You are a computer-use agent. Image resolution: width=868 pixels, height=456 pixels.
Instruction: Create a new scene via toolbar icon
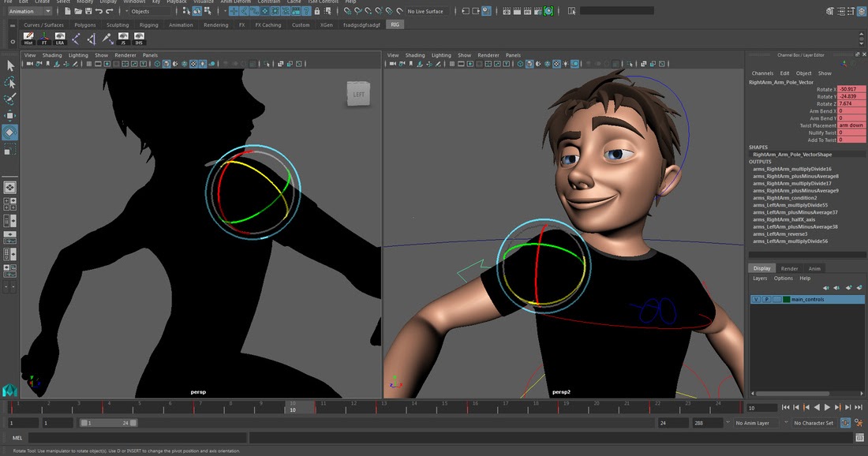[68, 11]
